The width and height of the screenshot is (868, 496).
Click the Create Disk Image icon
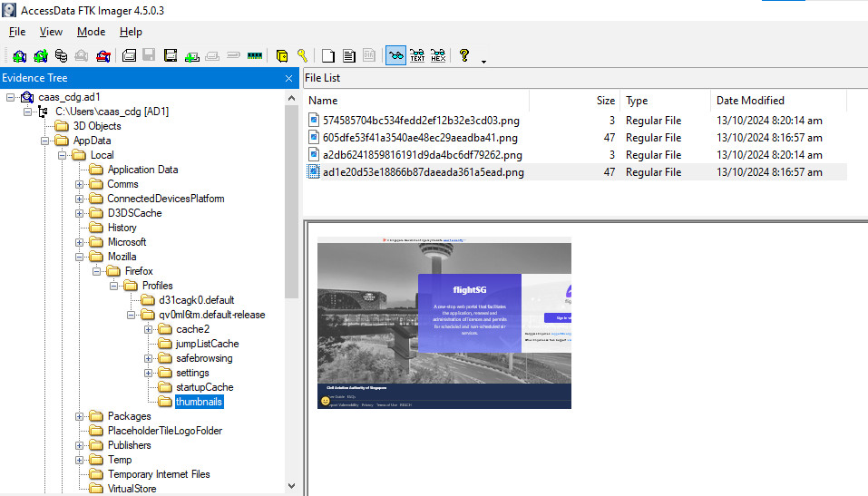click(x=129, y=55)
